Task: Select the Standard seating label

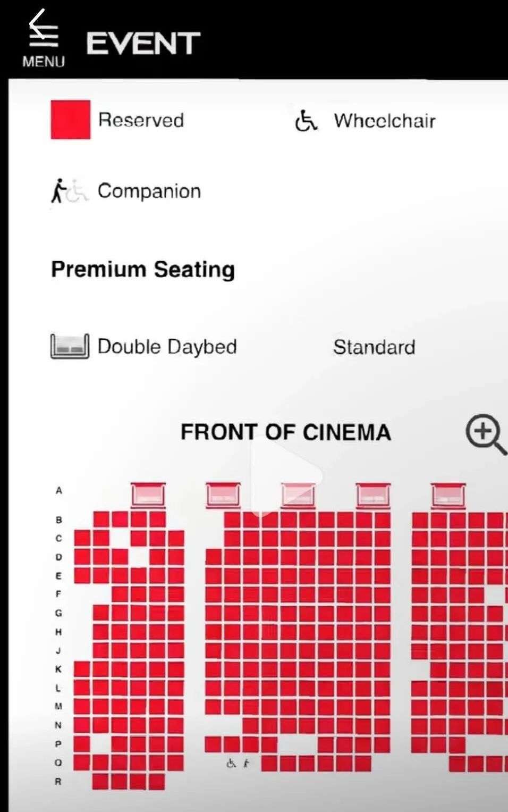Action: [374, 347]
